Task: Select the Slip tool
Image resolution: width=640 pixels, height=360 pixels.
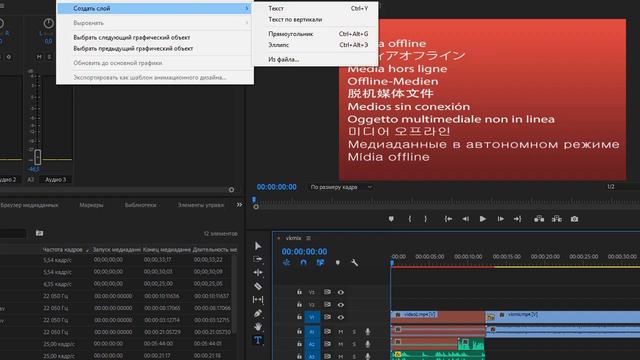Action: (258, 300)
